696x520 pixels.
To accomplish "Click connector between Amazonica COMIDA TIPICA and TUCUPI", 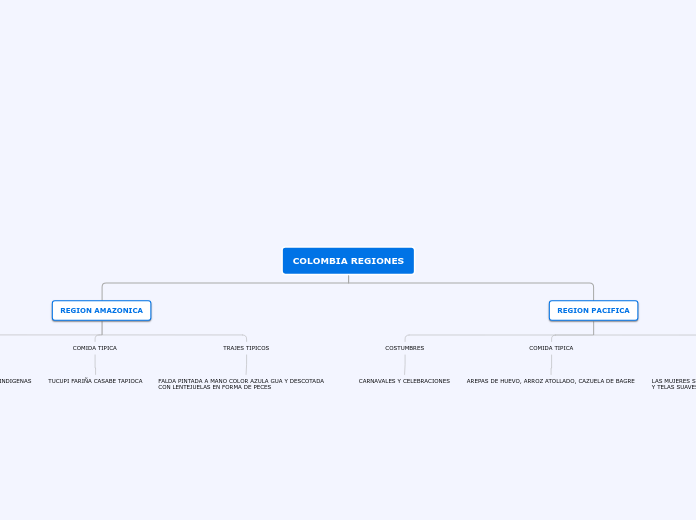I will click(95, 364).
